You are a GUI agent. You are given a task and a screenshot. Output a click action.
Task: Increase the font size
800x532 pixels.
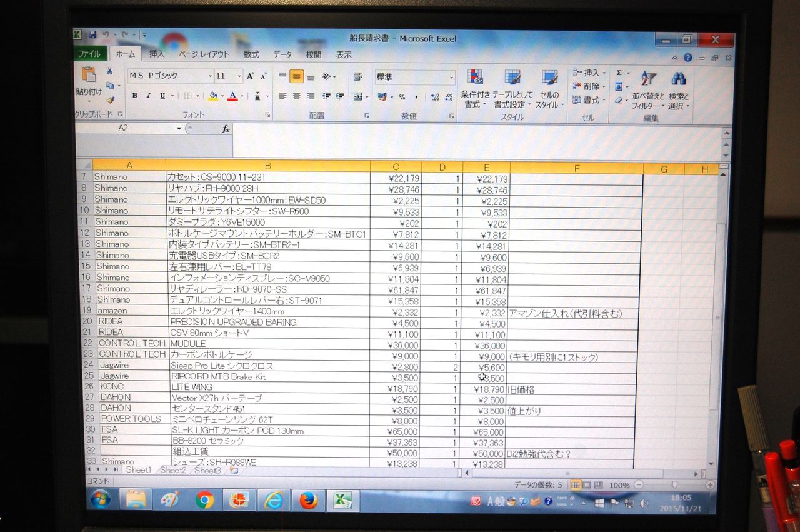tap(250, 76)
